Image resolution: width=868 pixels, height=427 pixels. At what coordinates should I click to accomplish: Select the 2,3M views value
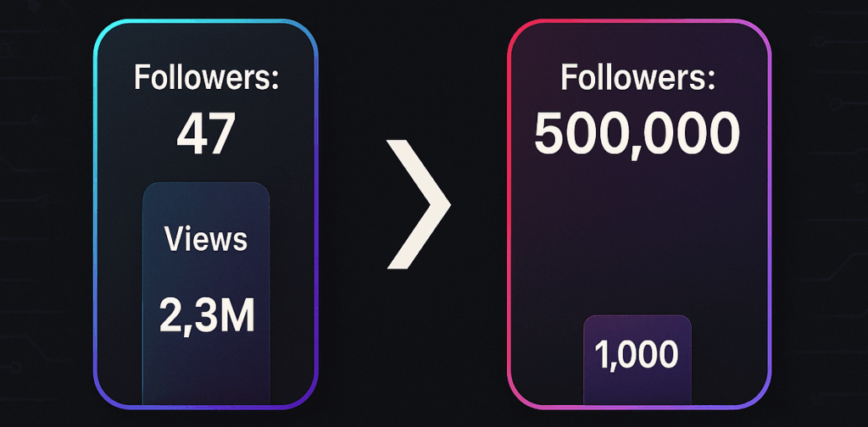tap(207, 315)
